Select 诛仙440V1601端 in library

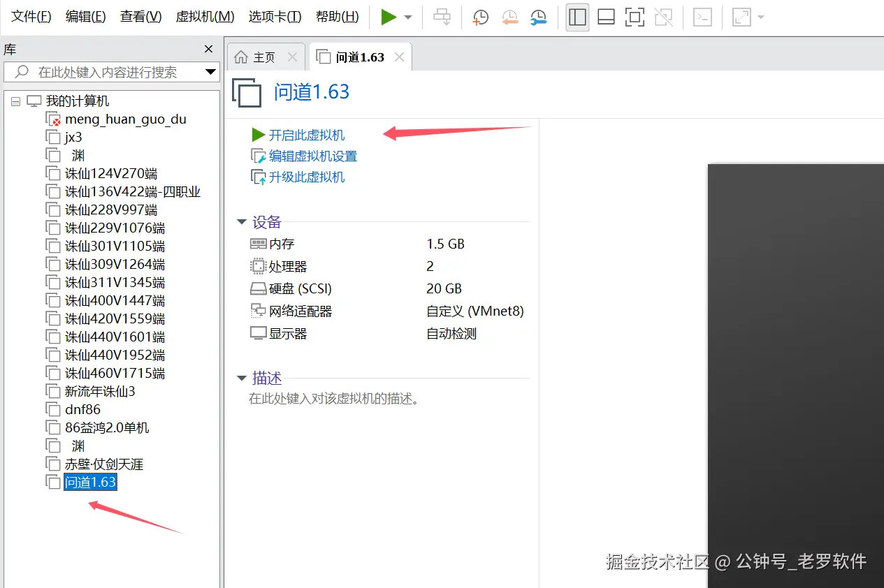(x=115, y=337)
